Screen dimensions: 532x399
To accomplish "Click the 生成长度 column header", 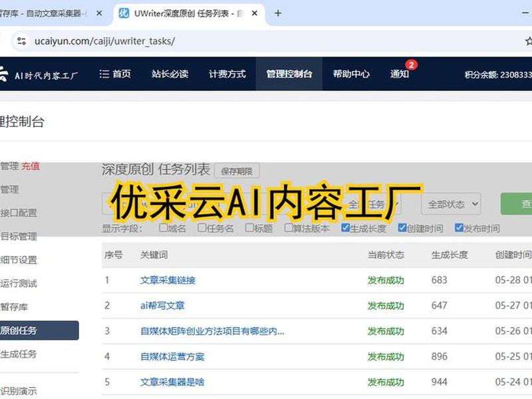I will 450,255.
